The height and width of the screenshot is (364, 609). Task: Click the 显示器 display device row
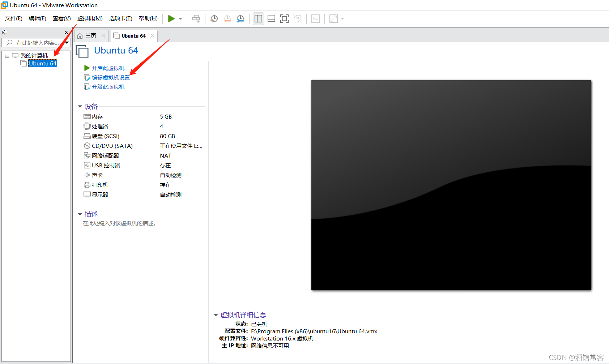(144, 194)
